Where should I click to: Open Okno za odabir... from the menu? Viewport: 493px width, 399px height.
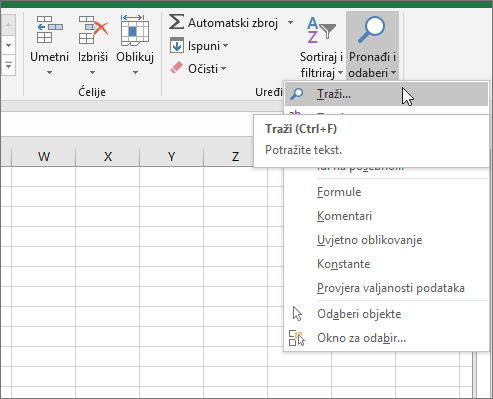pos(386,338)
